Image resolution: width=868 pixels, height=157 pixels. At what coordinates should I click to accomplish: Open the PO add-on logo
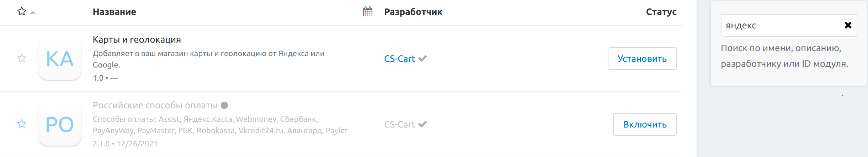click(60, 124)
